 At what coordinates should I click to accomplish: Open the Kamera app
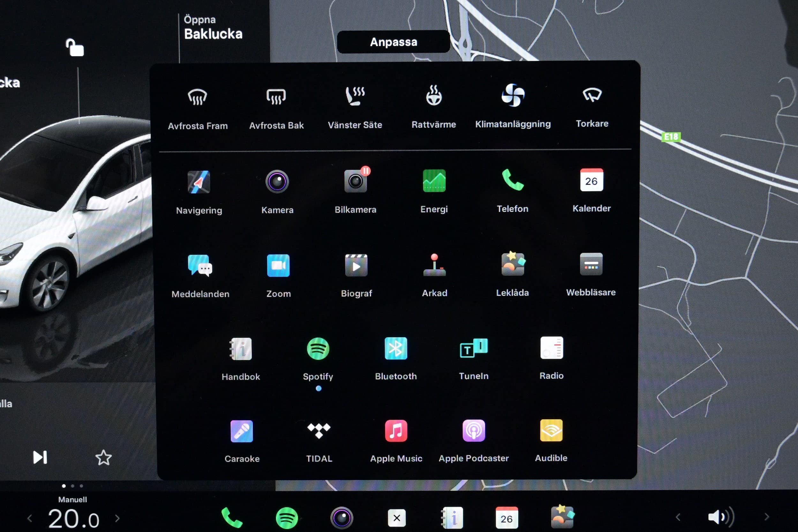coord(277,182)
